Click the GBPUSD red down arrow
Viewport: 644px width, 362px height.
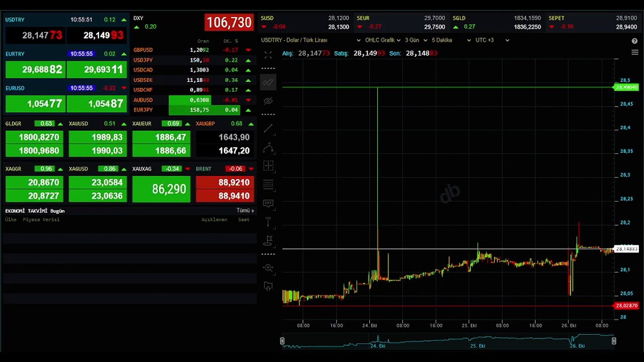pyautogui.click(x=248, y=50)
